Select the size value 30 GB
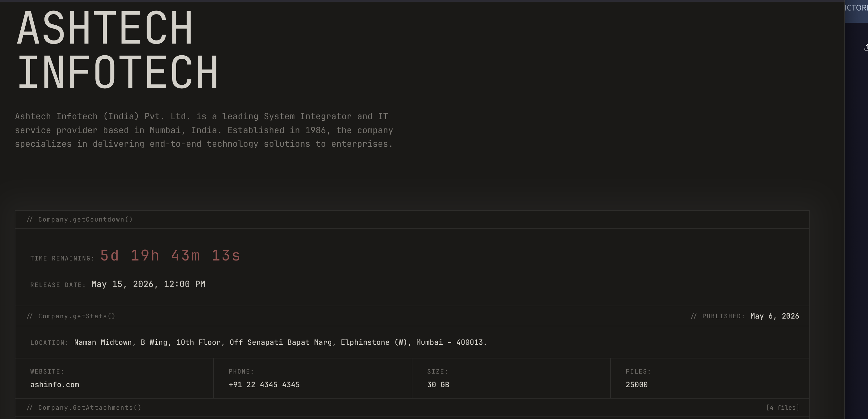 tap(438, 385)
